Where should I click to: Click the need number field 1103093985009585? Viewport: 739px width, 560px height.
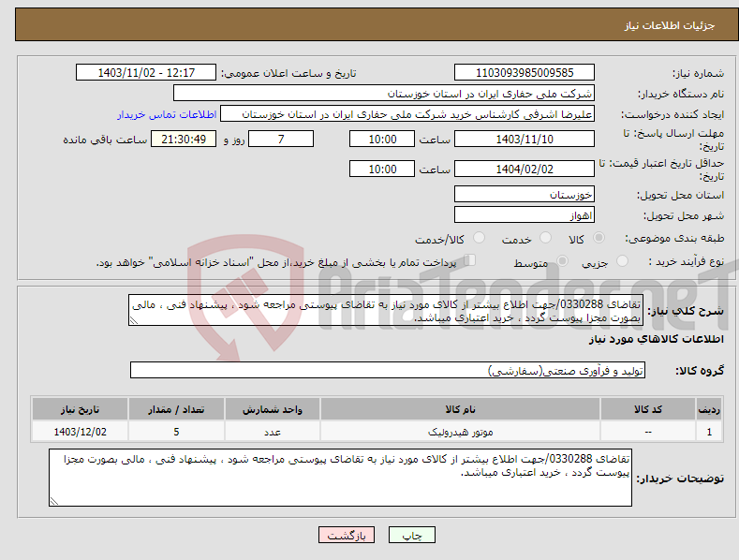pos(525,73)
